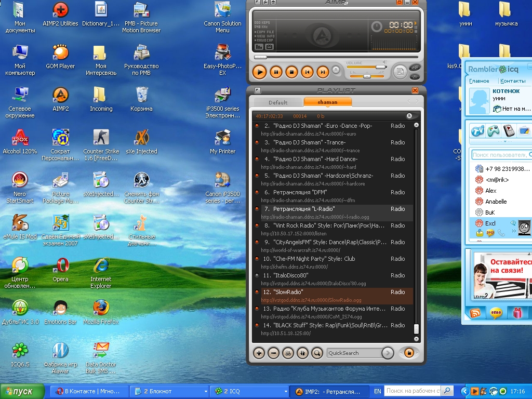Viewport: 532px width, 399px height.
Task: Click the spectrum analyzer icon in AIMP display
Action: pos(259,46)
